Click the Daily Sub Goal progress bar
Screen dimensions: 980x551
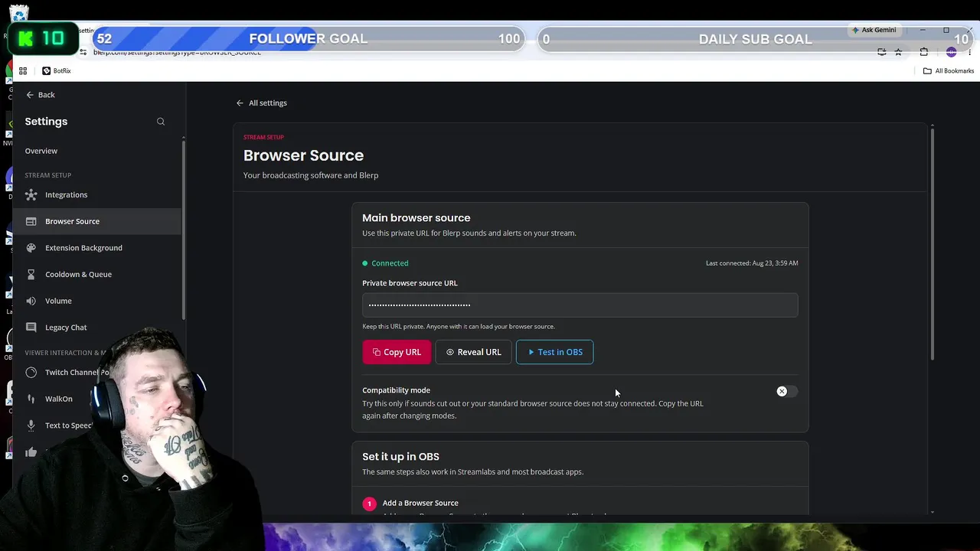pos(755,39)
